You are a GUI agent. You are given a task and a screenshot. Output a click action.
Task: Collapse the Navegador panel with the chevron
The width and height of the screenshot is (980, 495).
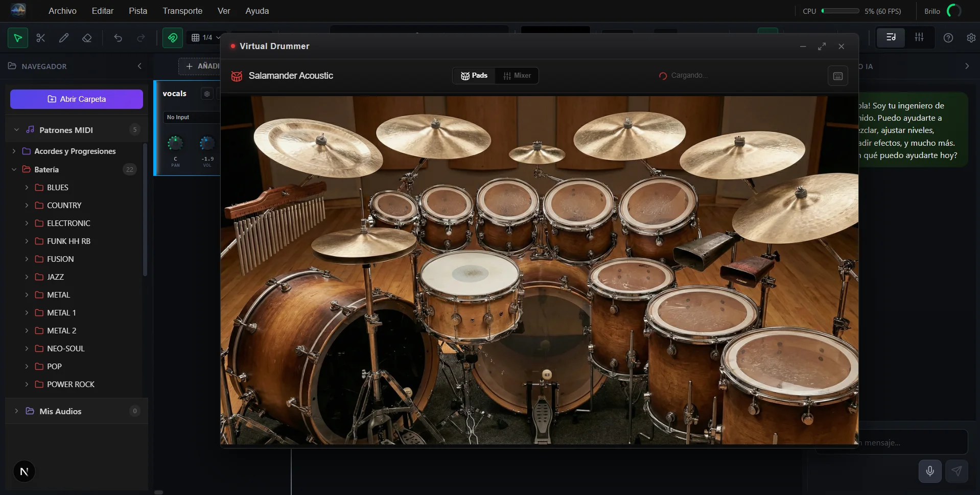(139, 66)
